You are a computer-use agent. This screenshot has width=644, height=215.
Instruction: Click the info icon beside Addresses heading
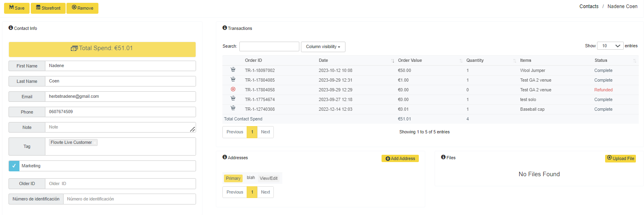coord(225,157)
